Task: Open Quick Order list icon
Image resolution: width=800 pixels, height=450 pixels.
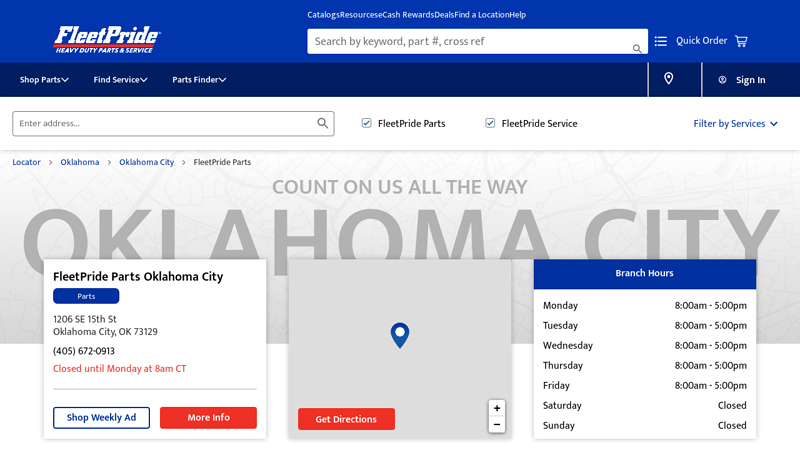Action: pyautogui.click(x=661, y=41)
